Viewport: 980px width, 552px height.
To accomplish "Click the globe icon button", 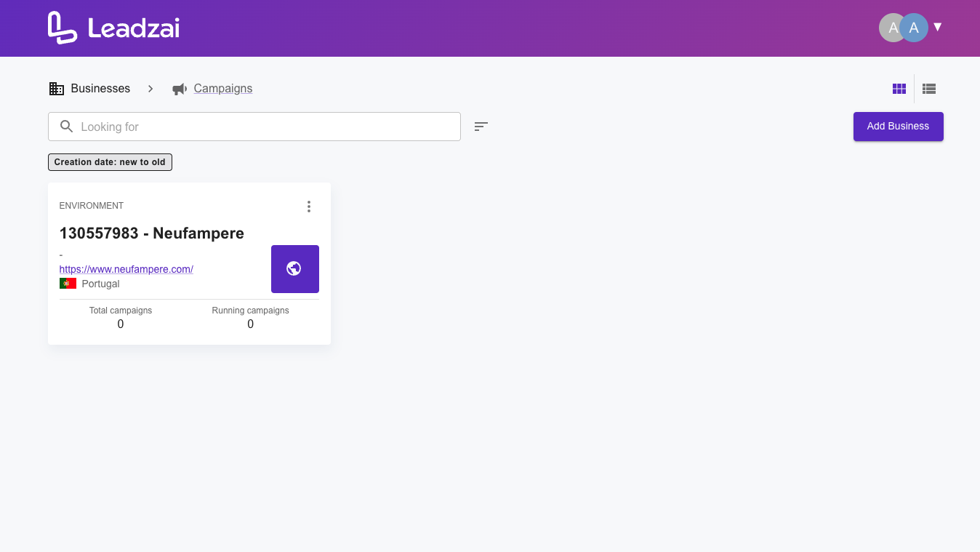I will pyautogui.click(x=295, y=269).
